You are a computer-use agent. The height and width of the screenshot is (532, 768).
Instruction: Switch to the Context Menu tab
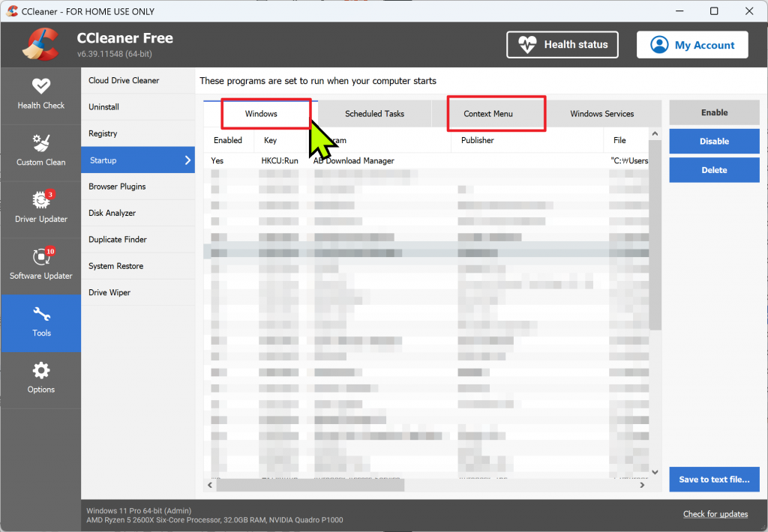pos(488,114)
